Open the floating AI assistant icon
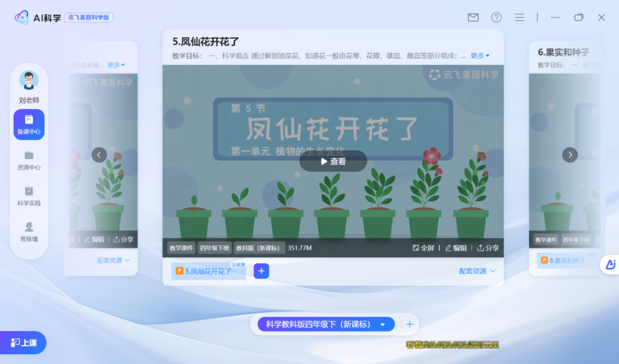This screenshot has height=364, width=619. point(609,265)
